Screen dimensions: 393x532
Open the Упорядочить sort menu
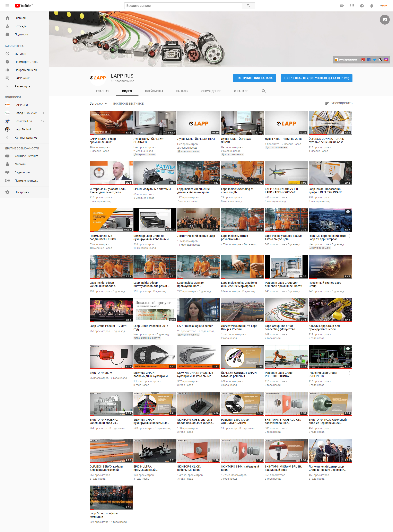[339, 103]
